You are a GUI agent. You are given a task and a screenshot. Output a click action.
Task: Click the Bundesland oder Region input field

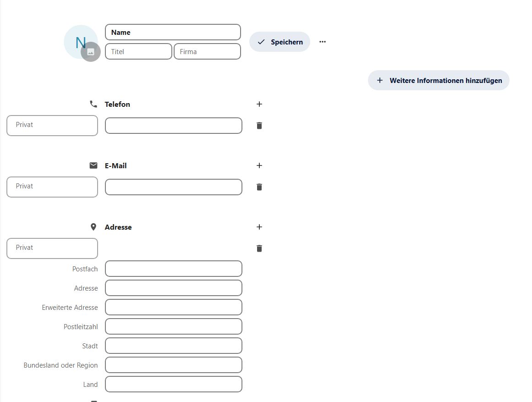pyautogui.click(x=174, y=365)
